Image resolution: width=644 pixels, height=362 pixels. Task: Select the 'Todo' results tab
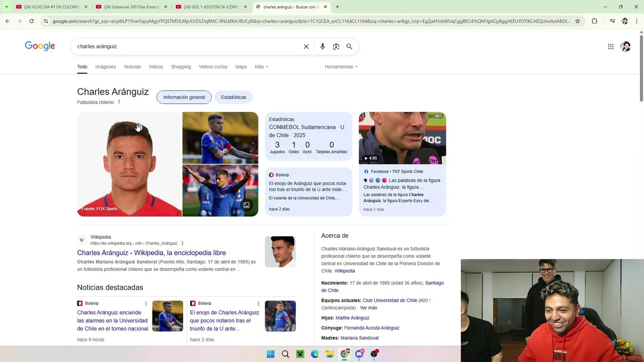[82, 67]
